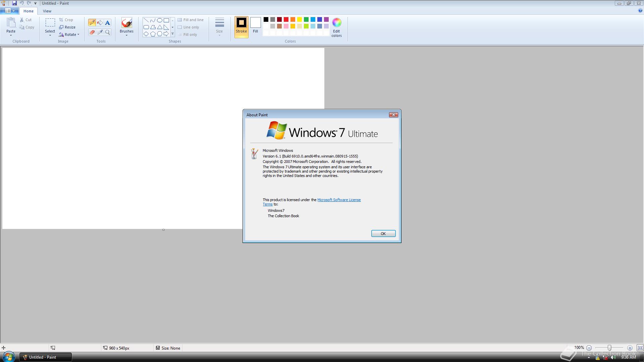Screen dimensions: 644x362
Task: Click the zoom out minus button
Action: coord(589,348)
